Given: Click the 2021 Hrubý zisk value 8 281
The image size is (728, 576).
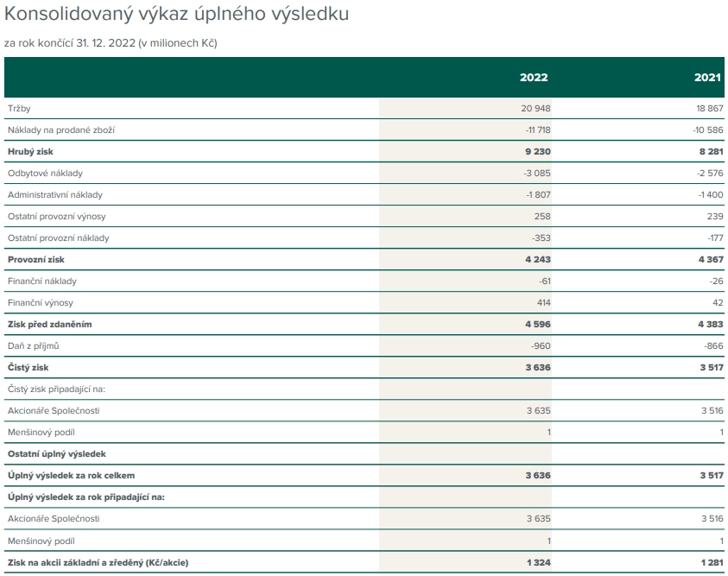Looking at the screenshot, I should pos(712,152).
